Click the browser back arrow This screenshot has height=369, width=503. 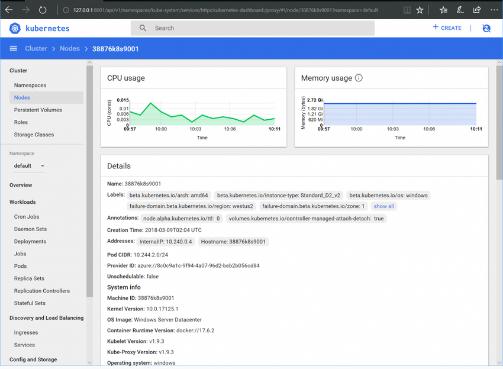9,10
